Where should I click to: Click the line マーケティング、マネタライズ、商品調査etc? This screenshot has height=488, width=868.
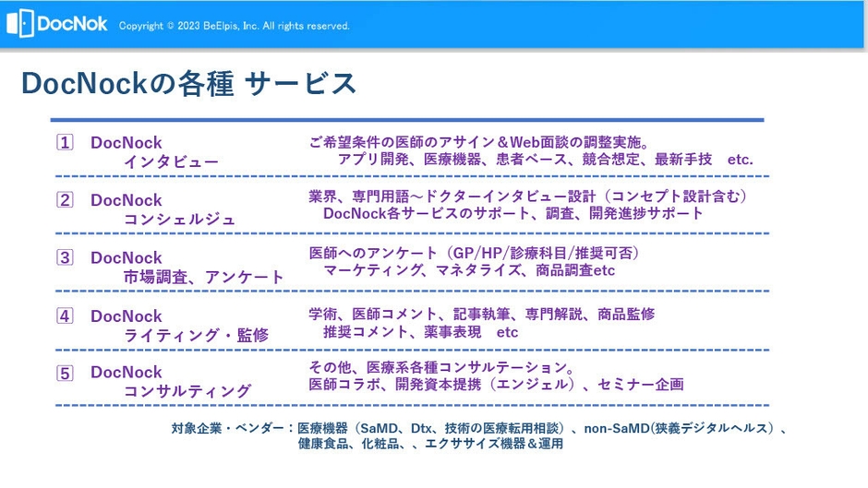[x=469, y=270]
